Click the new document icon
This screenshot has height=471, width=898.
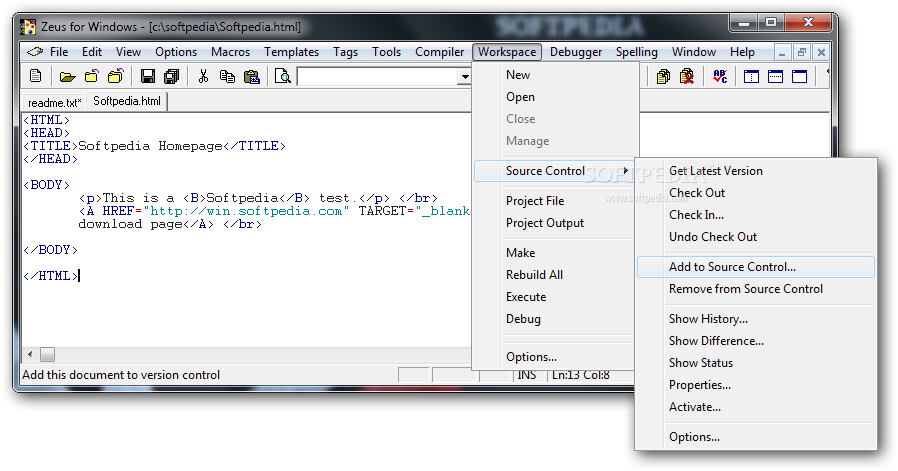point(36,76)
